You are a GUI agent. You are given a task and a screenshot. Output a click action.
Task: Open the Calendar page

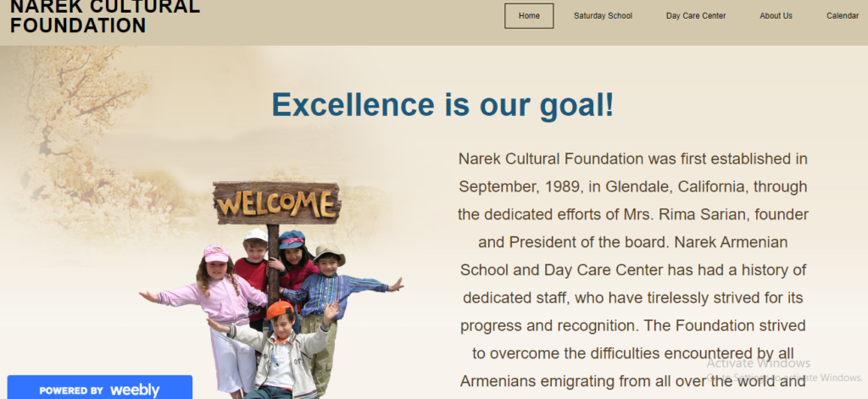pyautogui.click(x=842, y=16)
